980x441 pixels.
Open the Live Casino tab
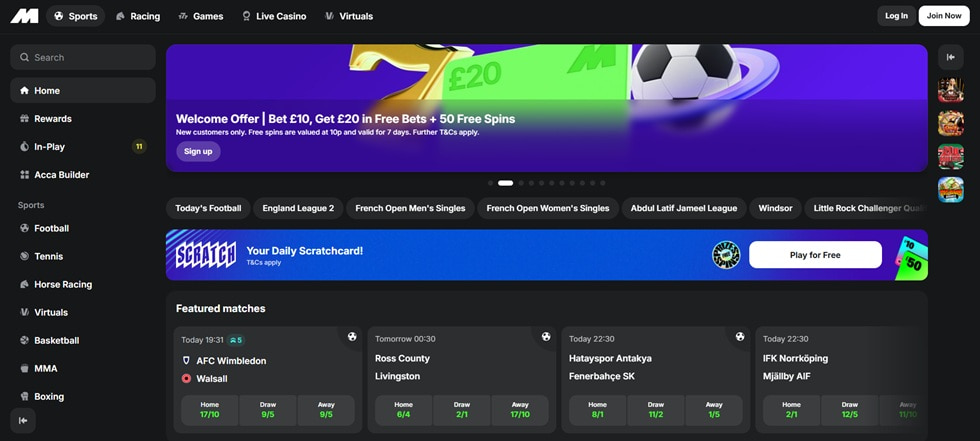pos(274,16)
